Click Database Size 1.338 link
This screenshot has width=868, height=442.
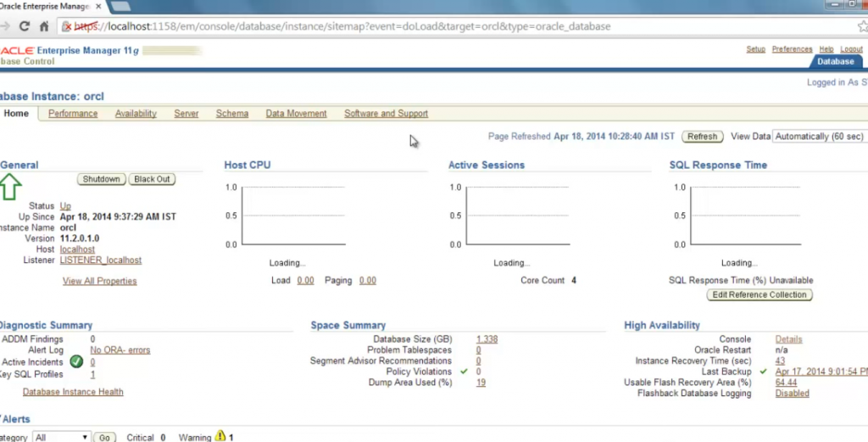point(487,339)
